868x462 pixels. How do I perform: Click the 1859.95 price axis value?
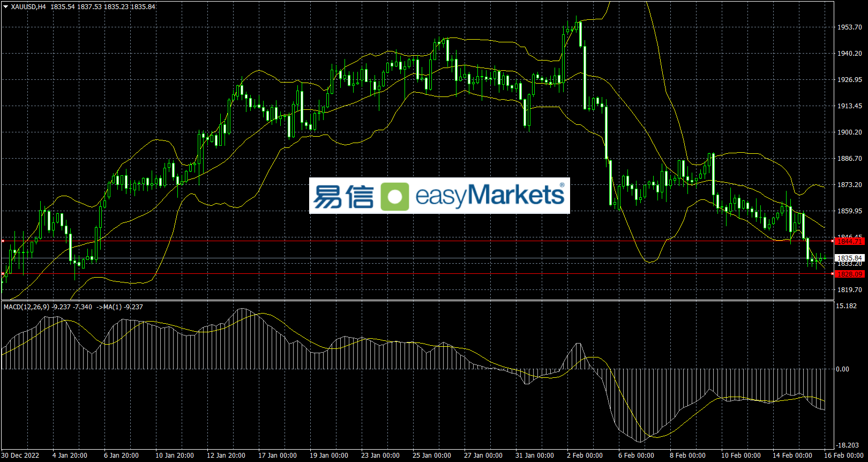[x=850, y=211]
